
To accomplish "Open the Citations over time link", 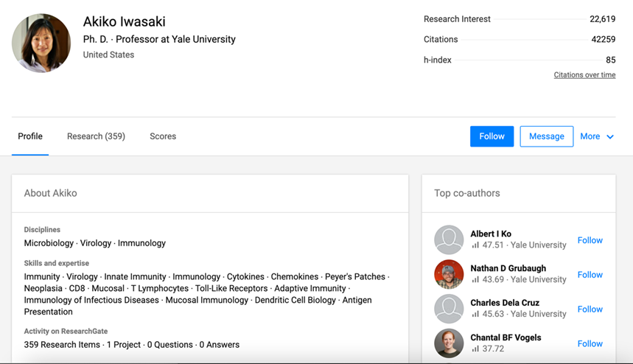I will pos(584,75).
